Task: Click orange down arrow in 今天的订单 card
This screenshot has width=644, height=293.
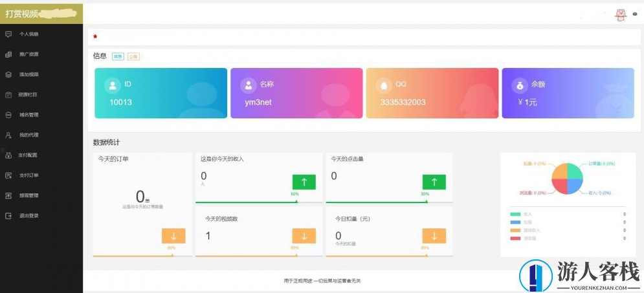Action: pos(173,236)
